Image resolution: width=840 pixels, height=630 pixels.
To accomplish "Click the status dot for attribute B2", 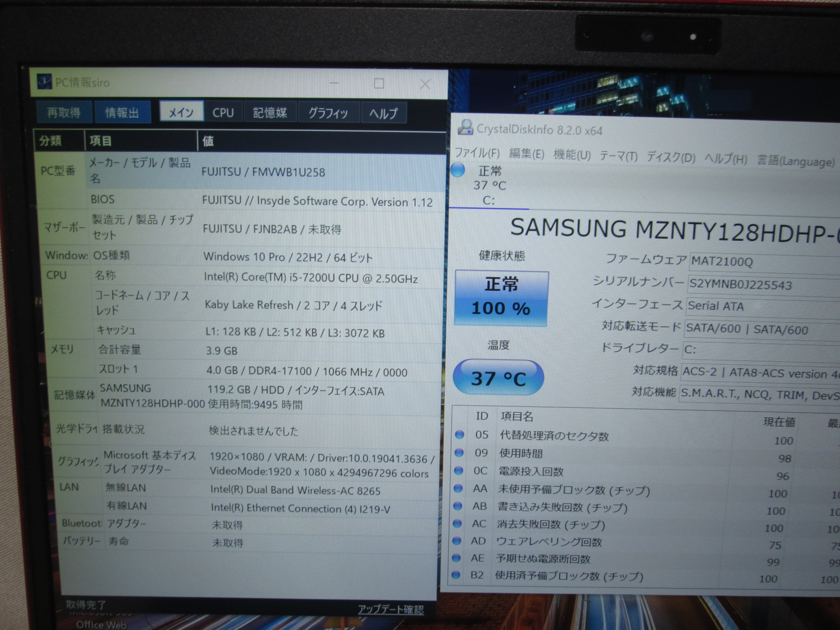I will coord(456,575).
